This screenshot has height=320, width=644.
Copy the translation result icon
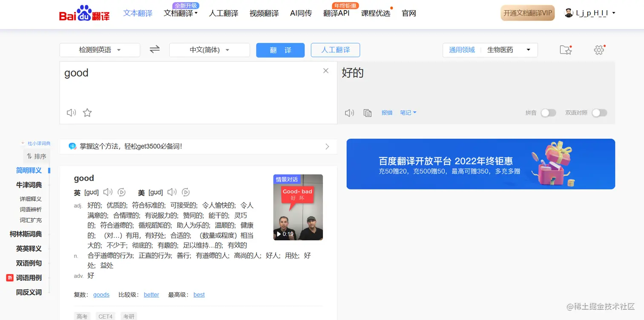point(368,113)
